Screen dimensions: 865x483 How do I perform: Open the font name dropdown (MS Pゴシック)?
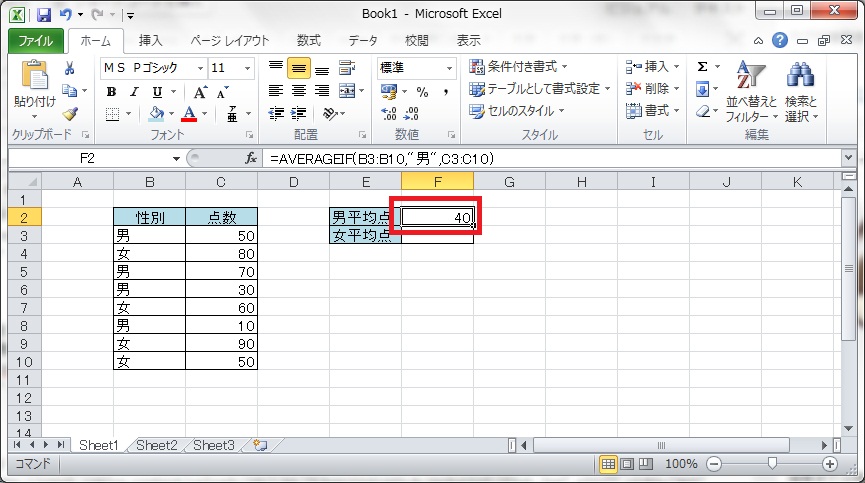(x=200, y=68)
